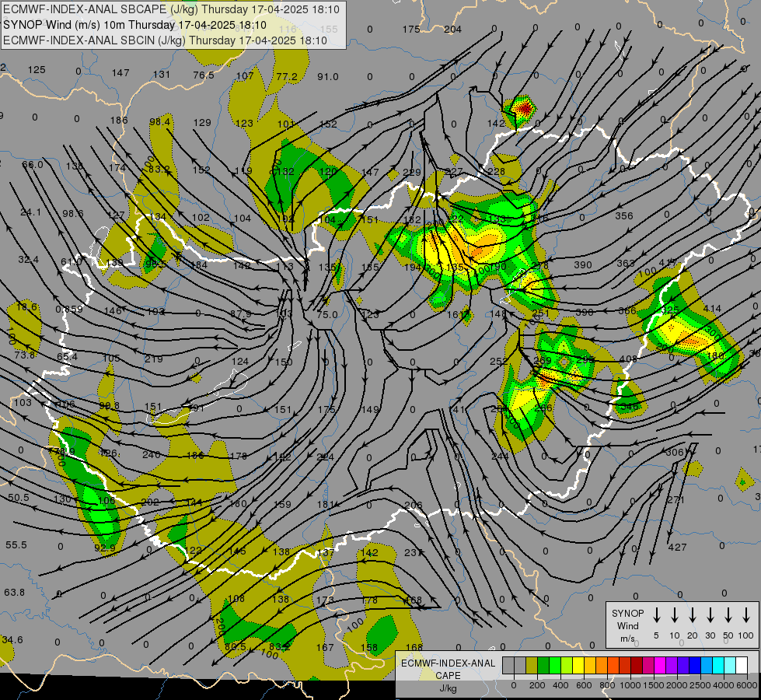
Task: Click the 2000 tick label in the CAPE legend
Action: coord(676,685)
